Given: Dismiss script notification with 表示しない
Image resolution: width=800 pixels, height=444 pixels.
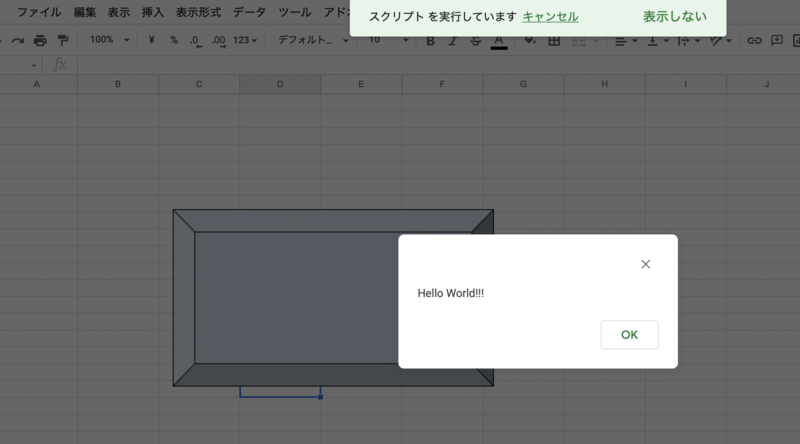Looking at the screenshot, I should coord(674,16).
